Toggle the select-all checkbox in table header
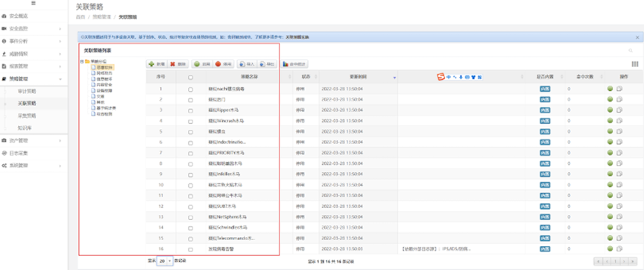Image resolution: width=644 pixels, height=270 pixels. pos(191,78)
